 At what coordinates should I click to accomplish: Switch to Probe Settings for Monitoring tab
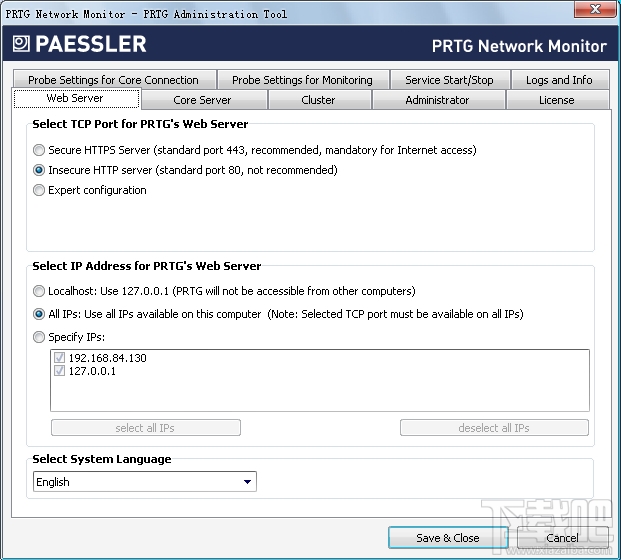pos(303,80)
